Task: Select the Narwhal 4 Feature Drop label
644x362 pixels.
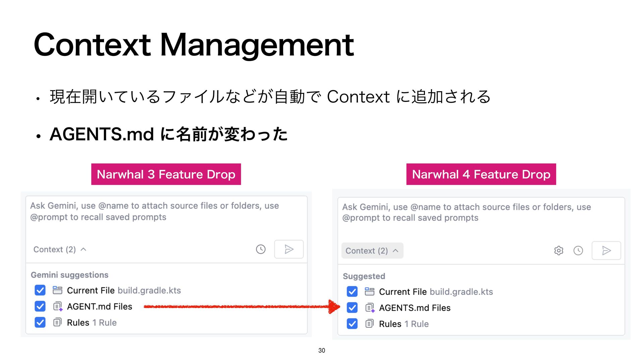Action: pos(481,174)
